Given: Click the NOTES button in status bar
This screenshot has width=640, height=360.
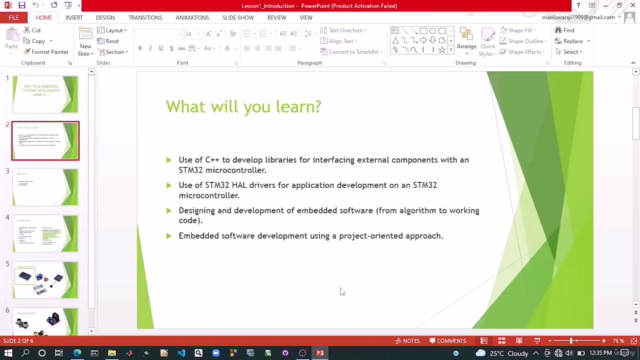Looking at the screenshot, I should click(x=407, y=341).
